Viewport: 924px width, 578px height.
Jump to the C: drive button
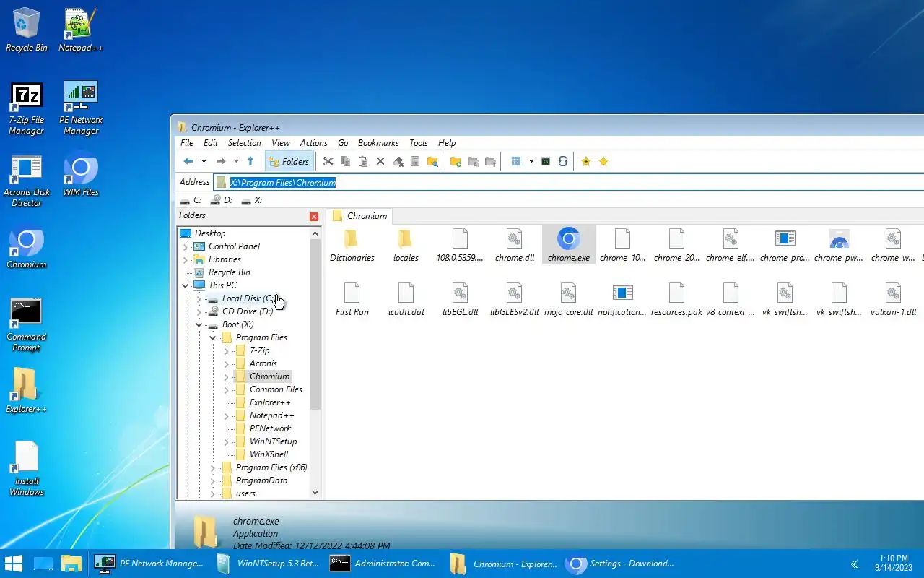click(x=191, y=200)
